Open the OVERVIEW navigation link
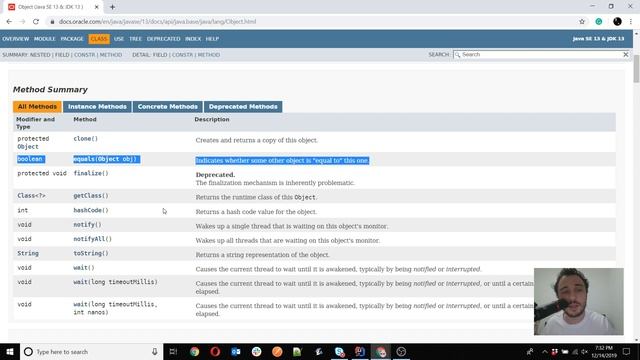The width and height of the screenshot is (640, 360). [16, 39]
